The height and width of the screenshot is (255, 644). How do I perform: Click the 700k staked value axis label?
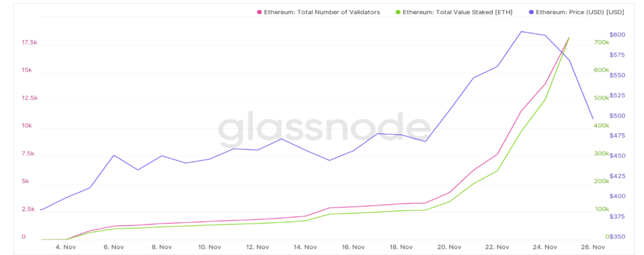(x=601, y=43)
